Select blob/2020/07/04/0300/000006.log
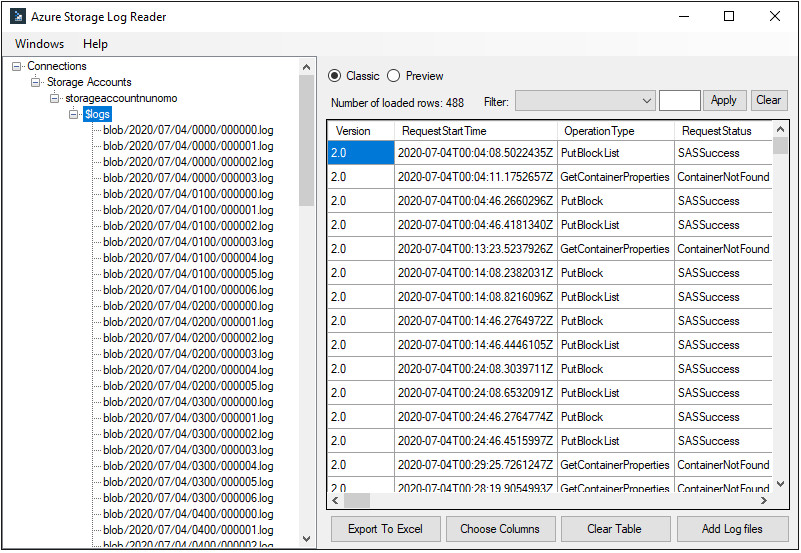 coord(188,498)
